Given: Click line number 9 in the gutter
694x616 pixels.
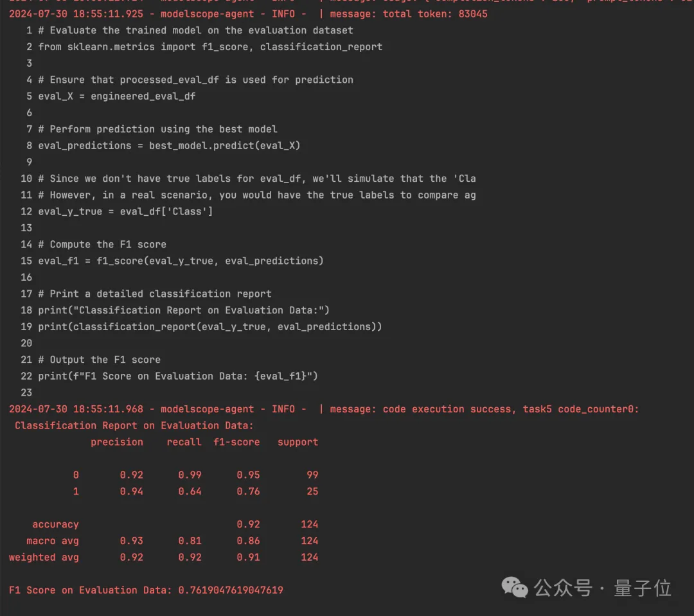Looking at the screenshot, I should [x=29, y=162].
